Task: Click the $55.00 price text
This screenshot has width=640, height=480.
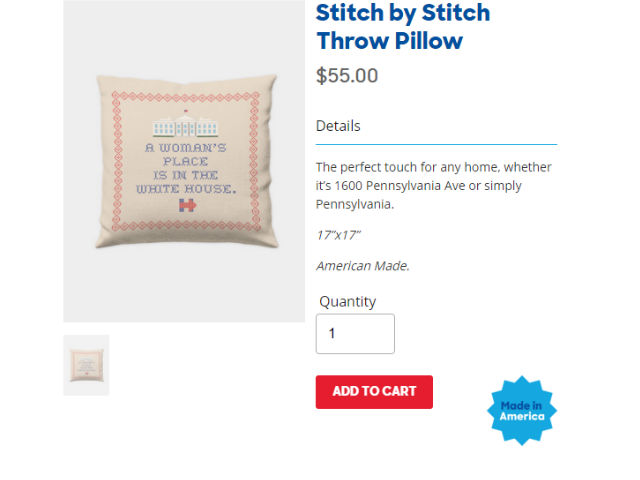Action: coord(347,75)
